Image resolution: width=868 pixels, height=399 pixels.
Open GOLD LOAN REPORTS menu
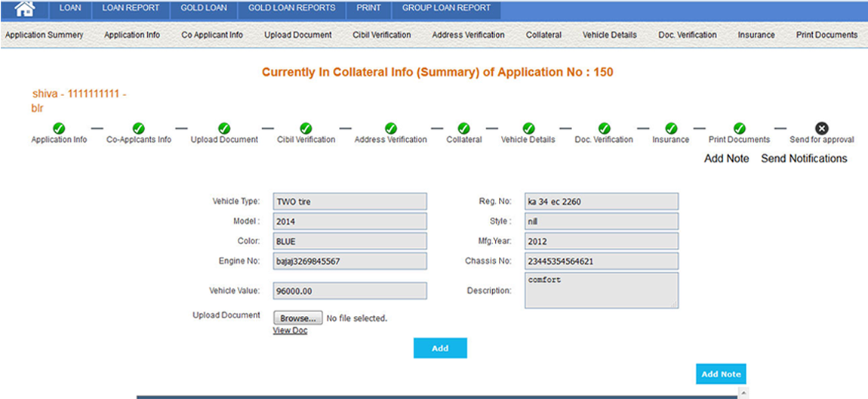pyautogui.click(x=292, y=8)
